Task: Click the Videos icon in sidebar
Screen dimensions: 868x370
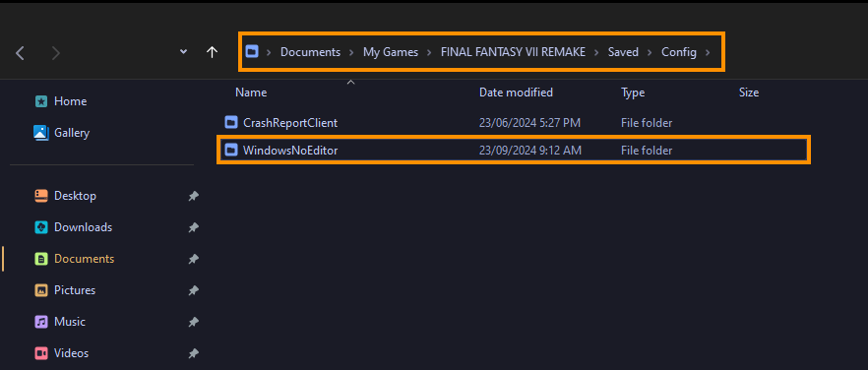Action: click(x=41, y=353)
